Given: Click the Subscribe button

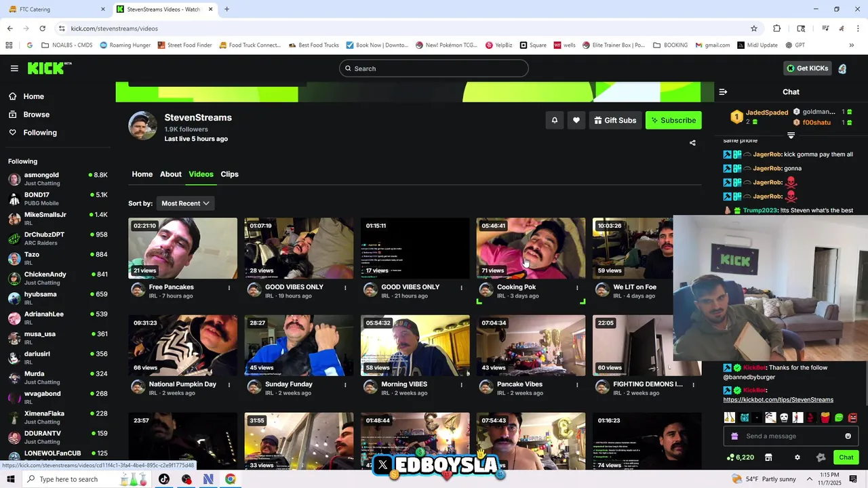Looking at the screenshot, I should [673, 120].
